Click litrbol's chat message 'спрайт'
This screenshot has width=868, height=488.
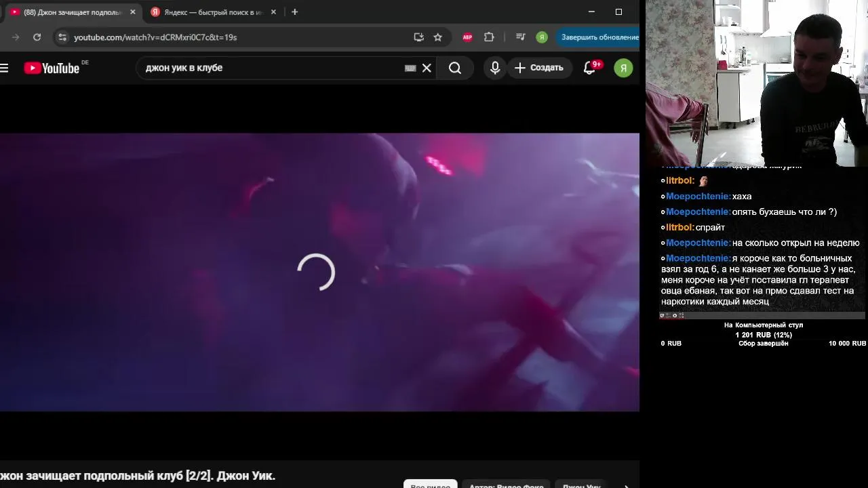(710, 228)
